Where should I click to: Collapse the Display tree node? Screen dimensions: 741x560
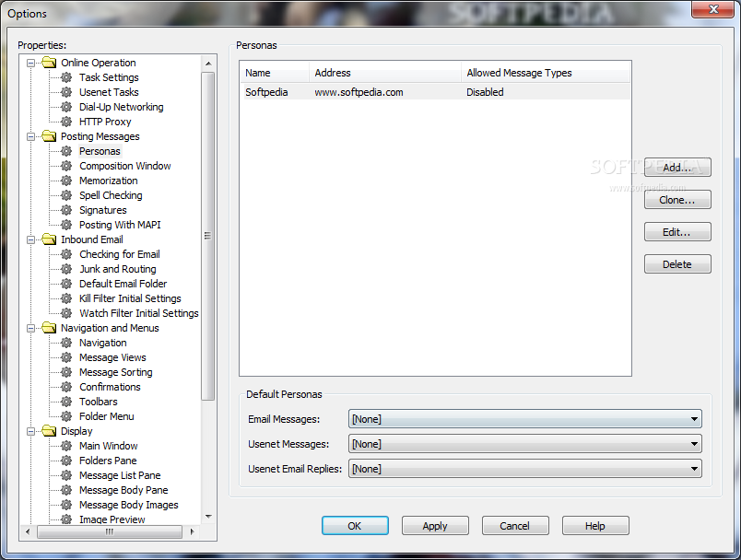pos(30,431)
